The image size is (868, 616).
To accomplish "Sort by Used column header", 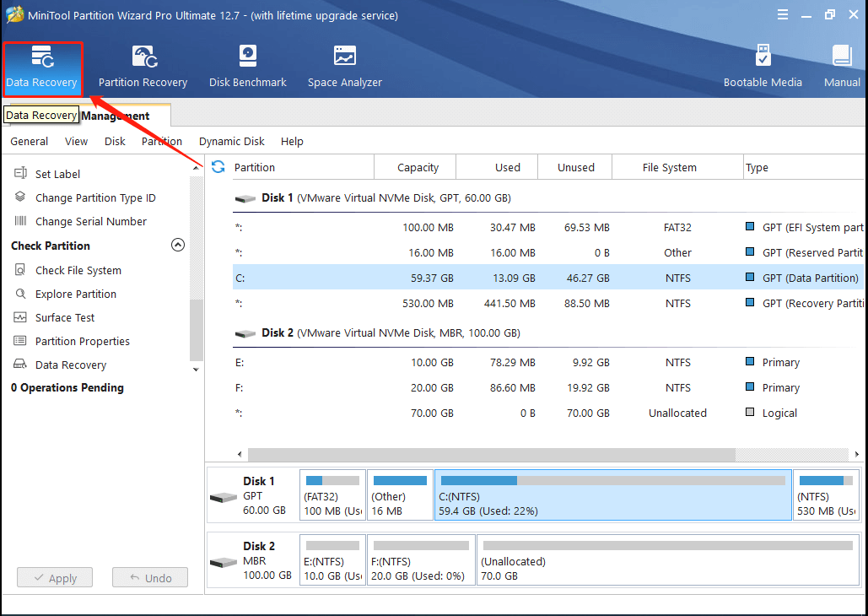I will pyautogui.click(x=497, y=167).
